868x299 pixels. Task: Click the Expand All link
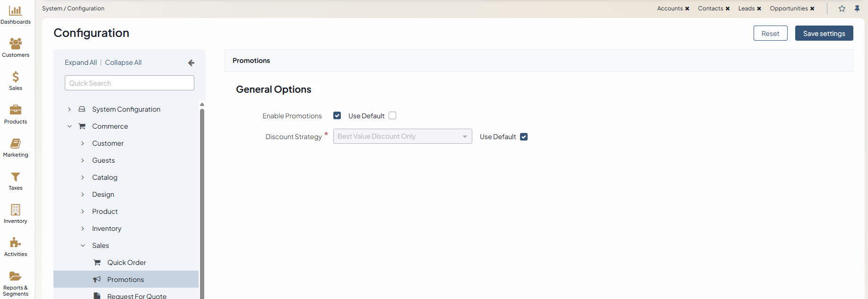[x=80, y=62]
